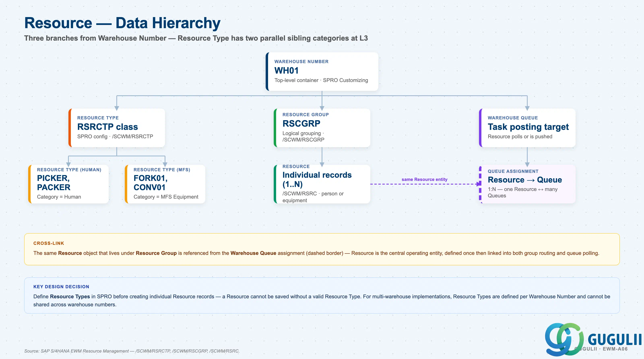
Task: Click 'SPRO config · /SCWM/RSRCTP' text
Action: [115, 136]
